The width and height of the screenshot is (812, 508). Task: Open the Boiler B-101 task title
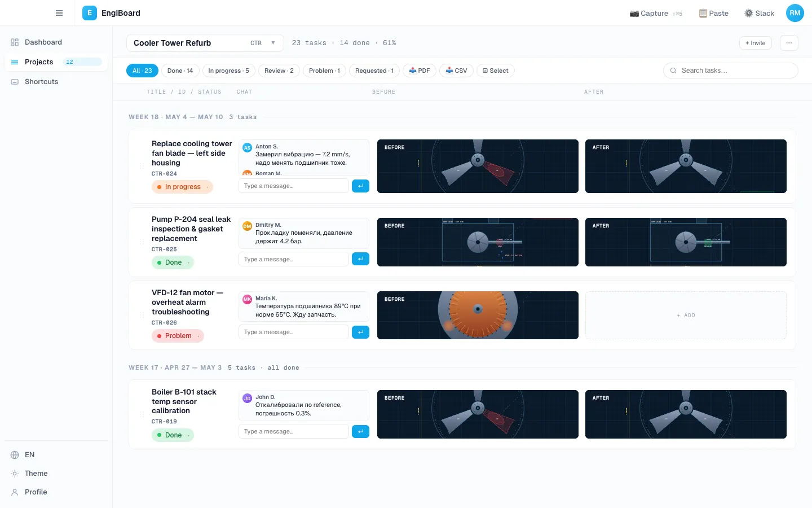click(184, 401)
